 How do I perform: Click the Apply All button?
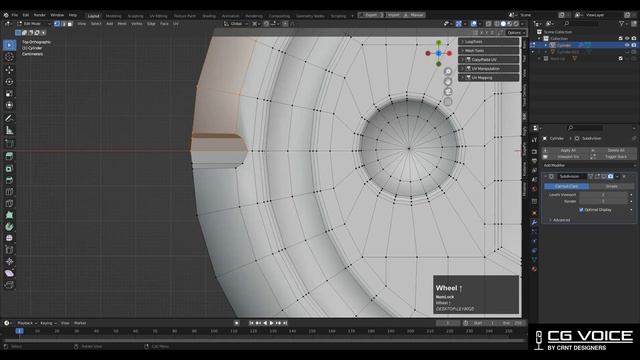point(566,150)
